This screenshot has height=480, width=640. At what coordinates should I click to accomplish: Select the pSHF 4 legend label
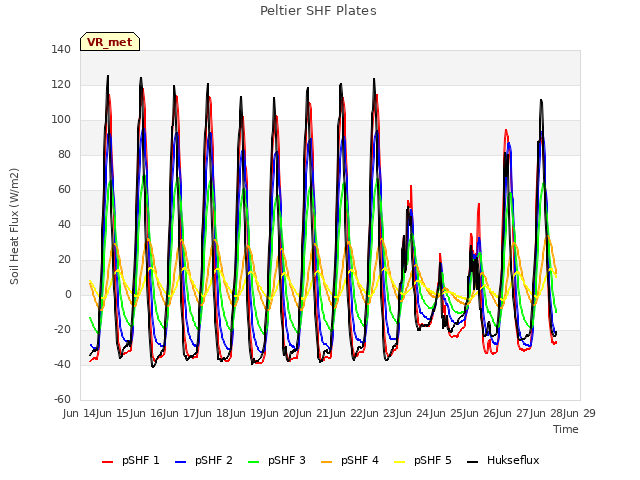(360, 460)
